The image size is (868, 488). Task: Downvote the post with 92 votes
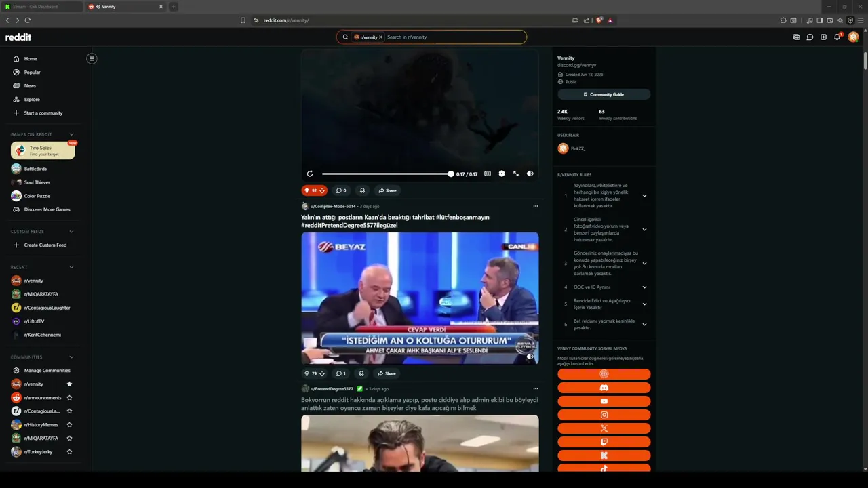point(322,190)
